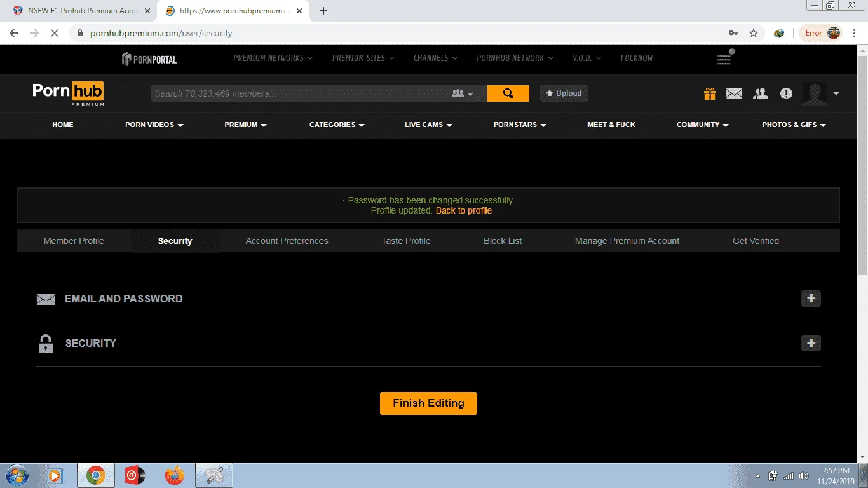Open the COMMUNITY menu

click(x=703, y=125)
